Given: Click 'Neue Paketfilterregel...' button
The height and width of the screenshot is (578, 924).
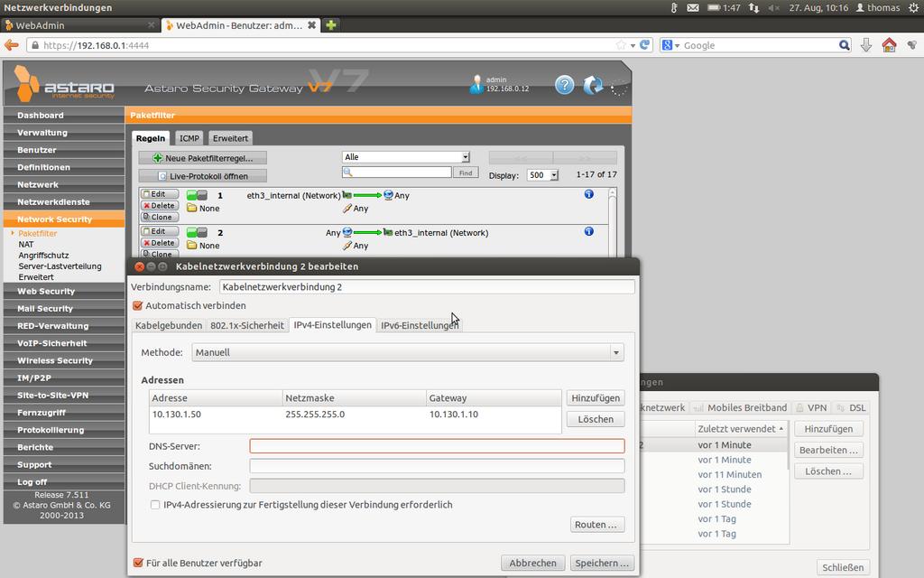Looking at the screenshot, I should click(x=203, y=158).
